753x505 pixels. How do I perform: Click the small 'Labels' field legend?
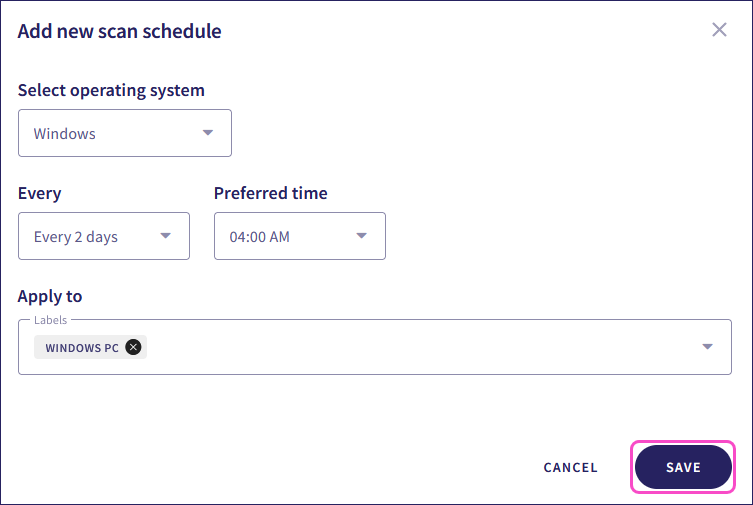click(x=50, y=320)
